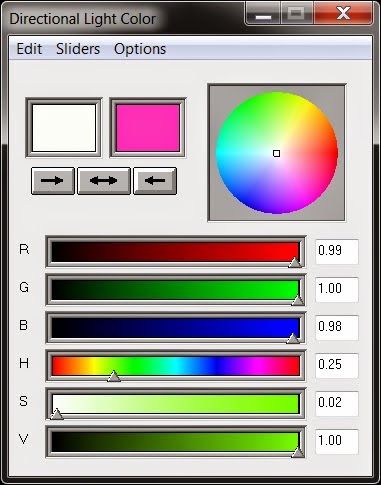Click the red color slider bar
Image resolution: width=381 pixels, height=485 pixels.
(x=175, y=252)
